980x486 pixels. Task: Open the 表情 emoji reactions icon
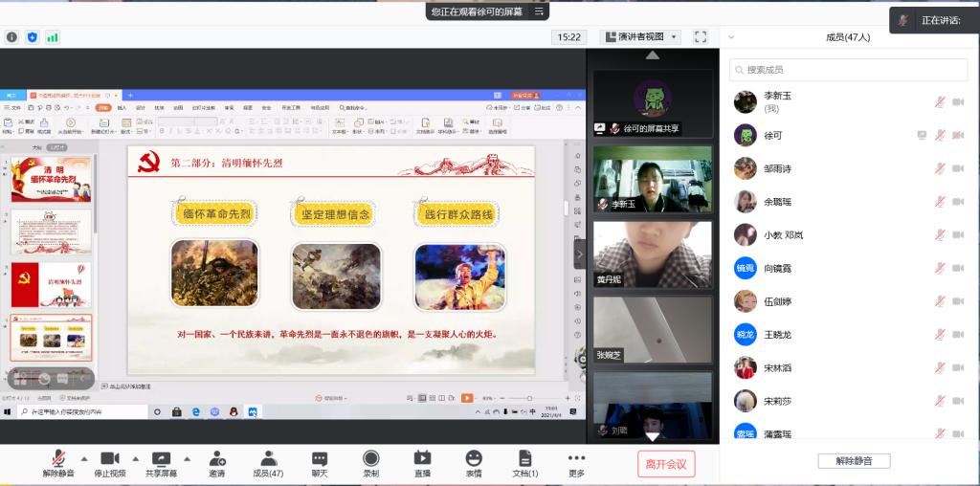(474, 459)
